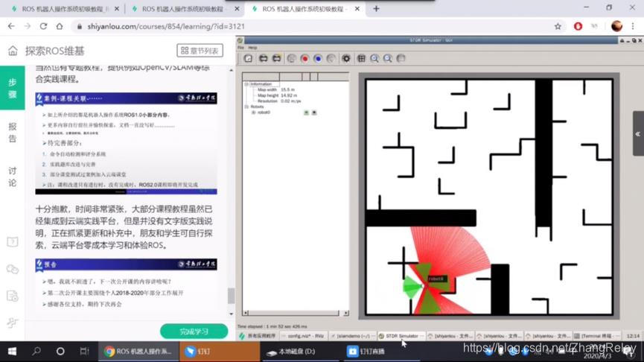Switch to first shiyanlou 文件 panel item
Screen dimensions: 644x362
(450, 336)
